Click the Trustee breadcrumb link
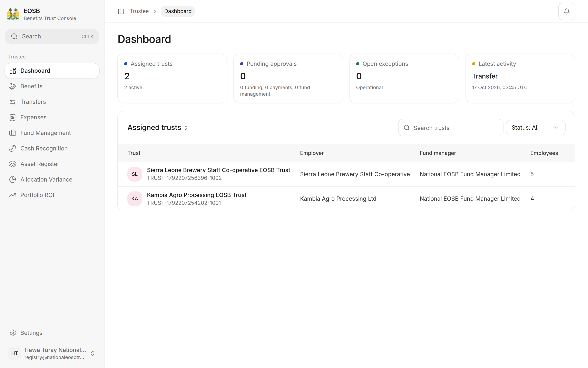 coord(139,11)
